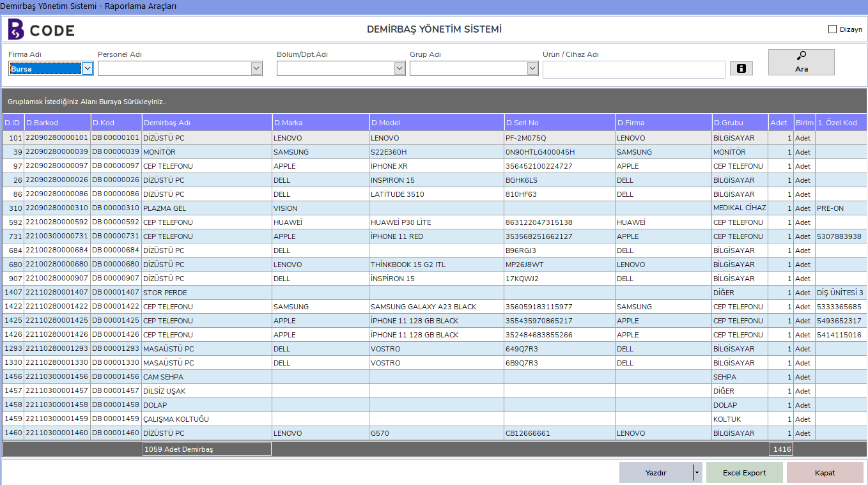Image resolution: width=868 pixels, height=485 pixels.
Task: Click the THİNKBOOK 15 G2 ITL cell
Action: coord(437,265)
